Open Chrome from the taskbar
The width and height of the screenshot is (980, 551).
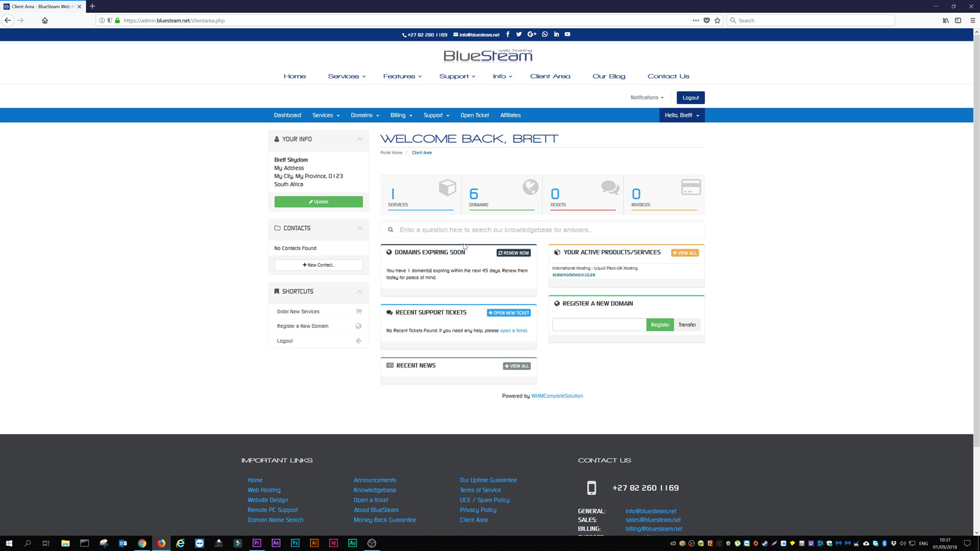142,543
